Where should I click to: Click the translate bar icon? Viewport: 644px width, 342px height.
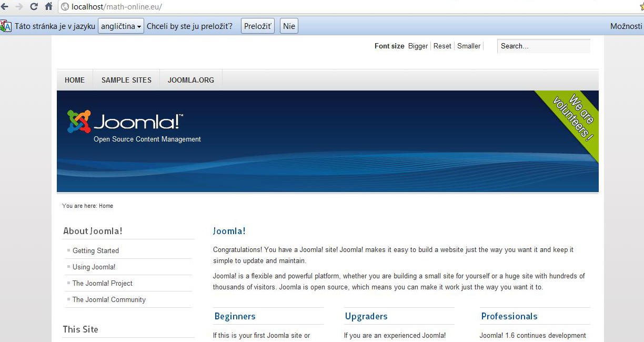point(6,26)
